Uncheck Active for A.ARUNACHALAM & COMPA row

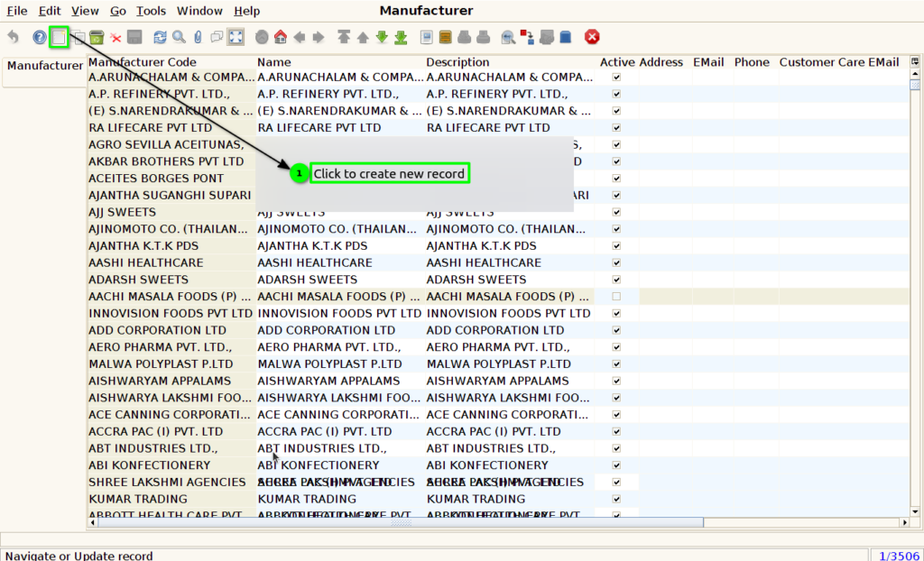pos(616,78)
